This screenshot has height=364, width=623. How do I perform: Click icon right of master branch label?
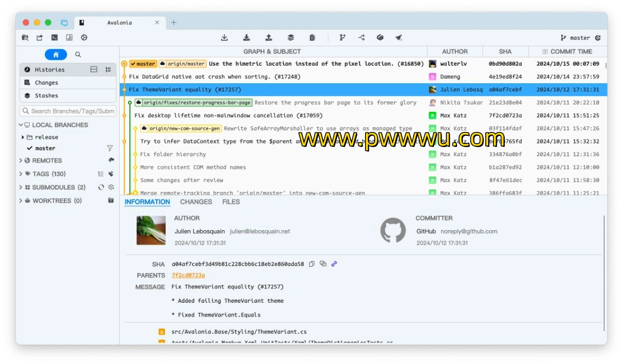pos(598,37)
